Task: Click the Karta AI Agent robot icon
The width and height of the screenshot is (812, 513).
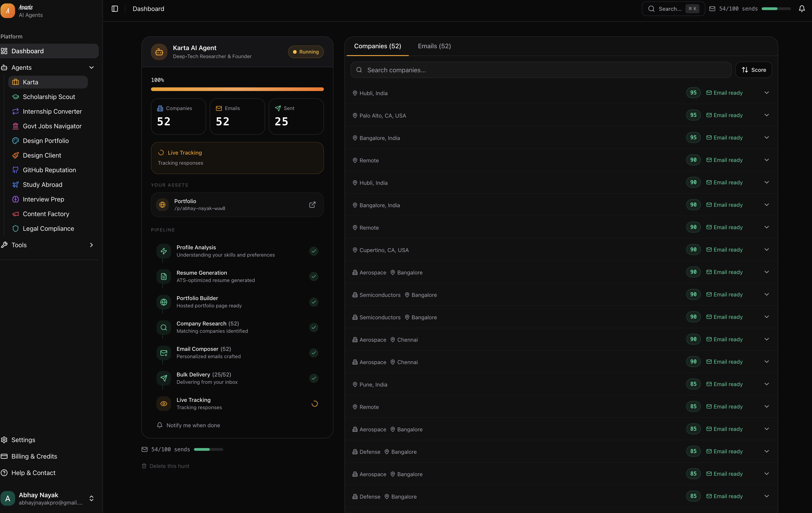Action: 159,52
